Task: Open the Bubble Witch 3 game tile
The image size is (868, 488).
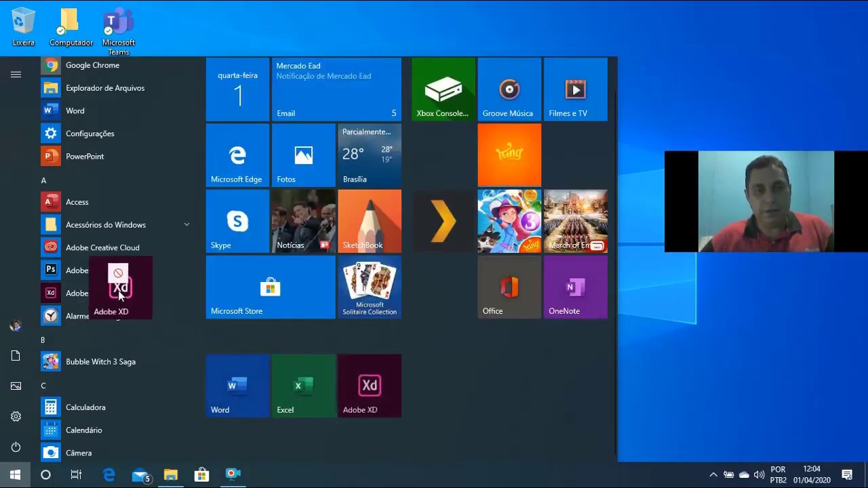Action: click(509, 221)
